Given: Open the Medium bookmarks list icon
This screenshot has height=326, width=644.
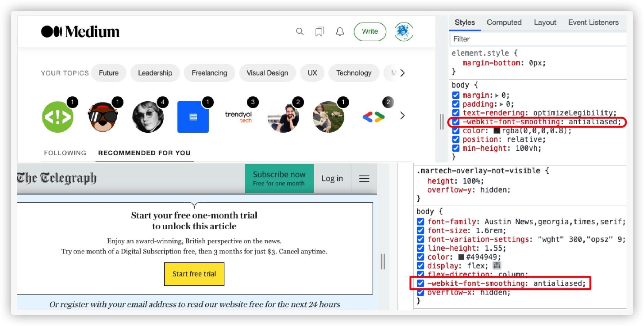Looking at the screenshot, I should pyautogui.click(x=320, y=32).
